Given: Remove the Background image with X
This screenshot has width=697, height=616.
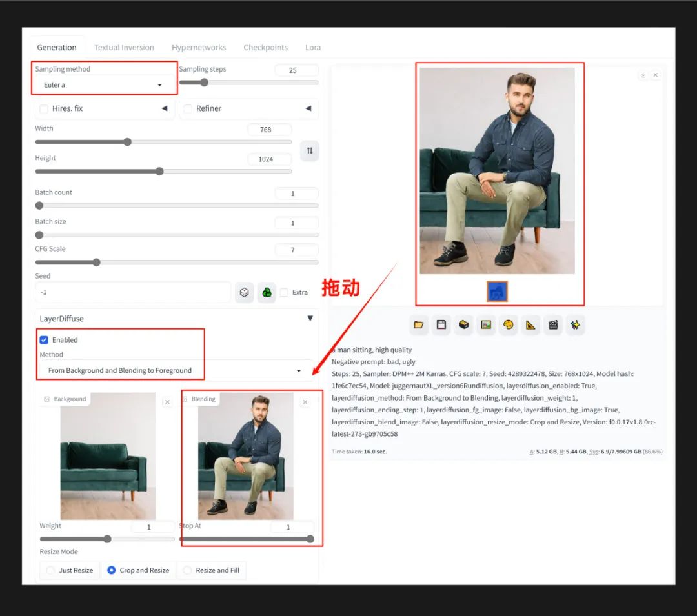Looking at the screenshot, I should click(x=167, y=402).
